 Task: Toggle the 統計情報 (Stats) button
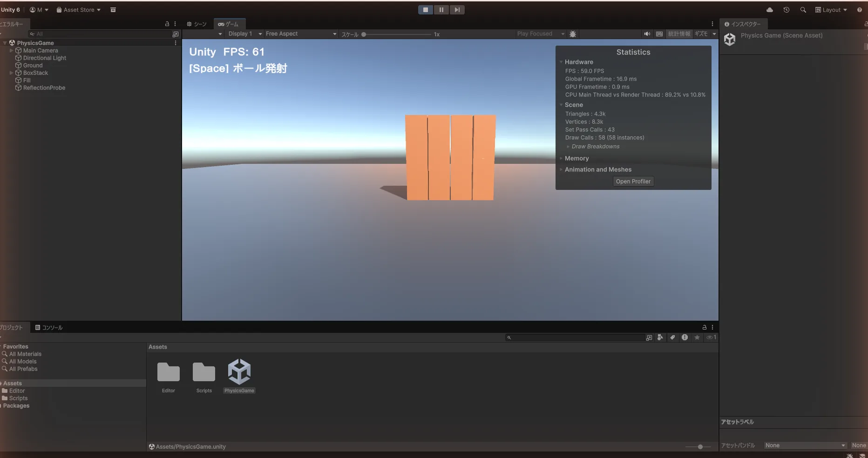[x=679, y=34]
